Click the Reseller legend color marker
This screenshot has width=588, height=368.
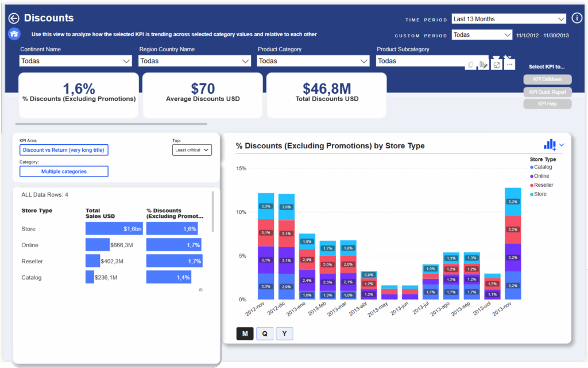click(x=532, y=185)
